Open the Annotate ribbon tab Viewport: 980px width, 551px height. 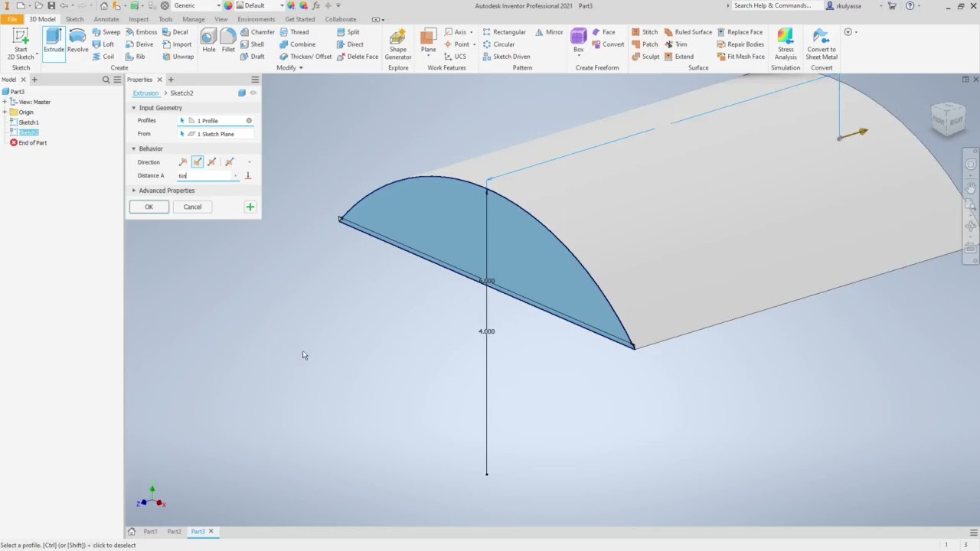[106, 19]
